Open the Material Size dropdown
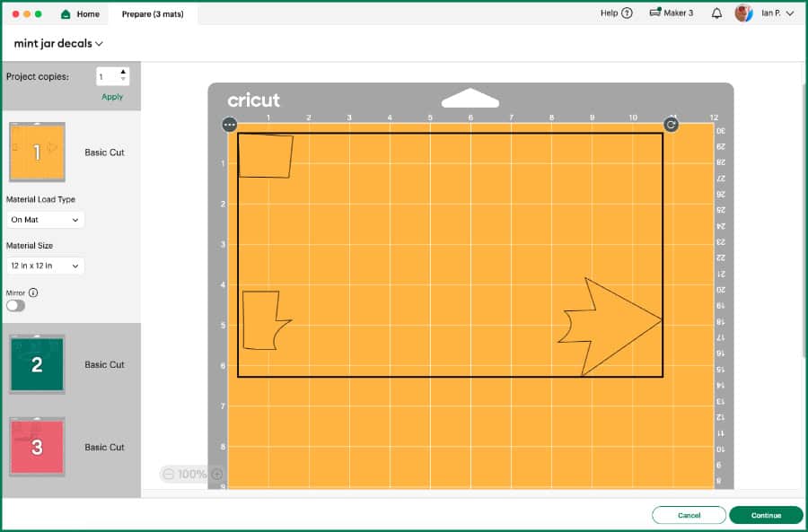This screenshot has height=532, width=808. 45,266
